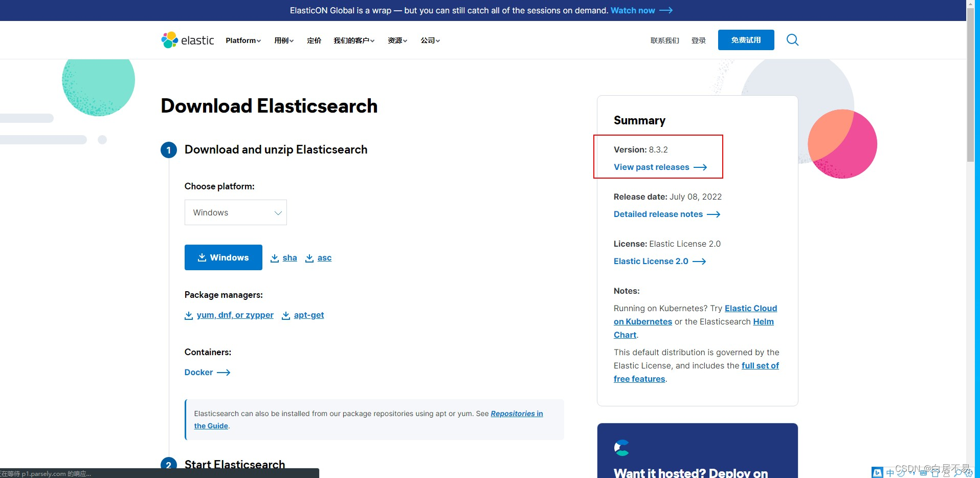Image resolution: width=980 pixels, height=478 pixels.
Task: Expand the 我们的客户 menu
Action: (354, 40)
